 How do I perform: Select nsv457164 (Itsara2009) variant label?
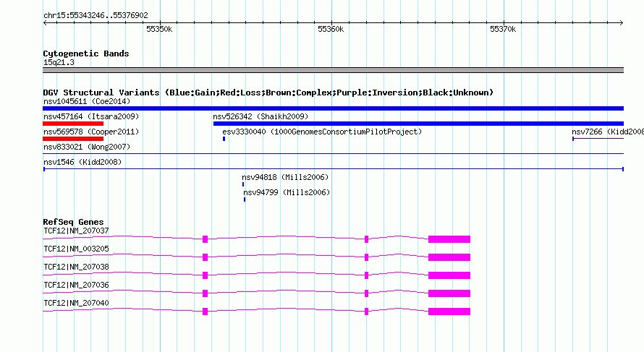click(x=91, y=116)
